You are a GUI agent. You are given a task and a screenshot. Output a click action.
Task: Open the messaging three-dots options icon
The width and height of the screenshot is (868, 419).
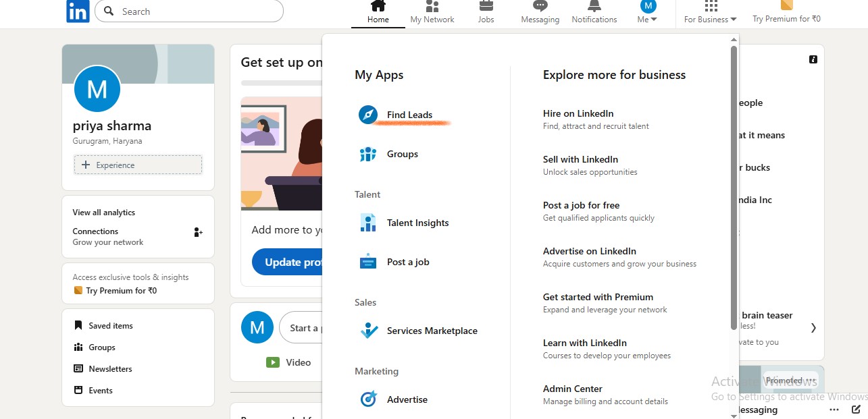tap(834, 410)
